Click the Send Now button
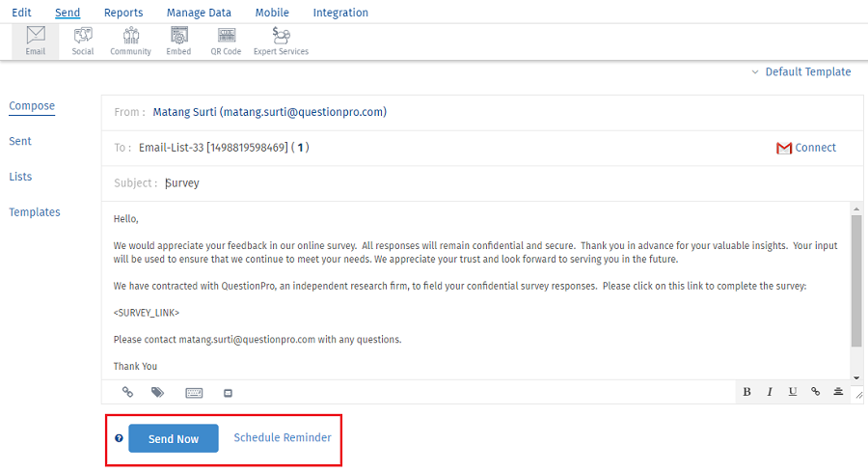868x473 pixels. (174, 438)
